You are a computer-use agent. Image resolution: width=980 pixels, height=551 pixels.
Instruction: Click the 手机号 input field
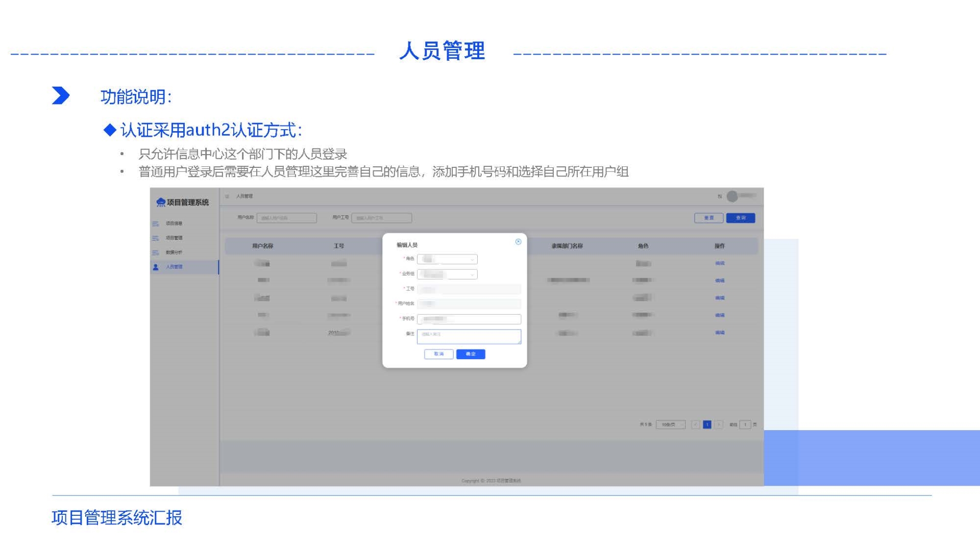tap(469, 319)
